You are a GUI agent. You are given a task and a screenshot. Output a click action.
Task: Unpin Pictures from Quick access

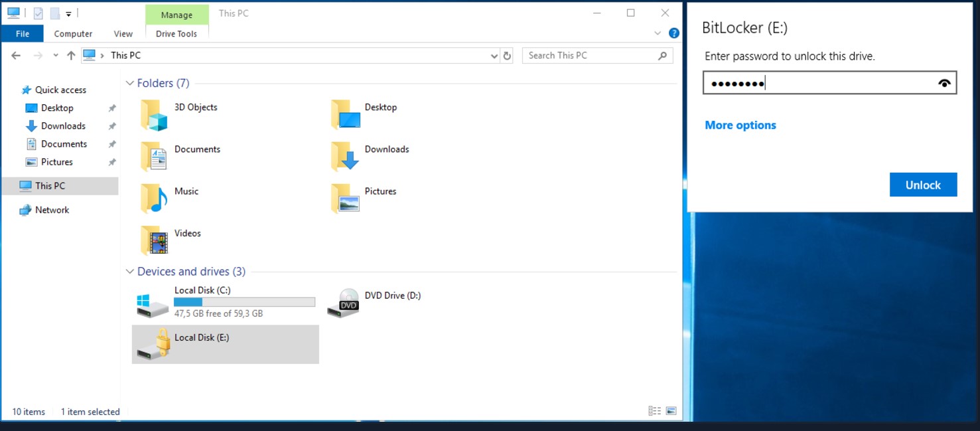pos(112,162)
